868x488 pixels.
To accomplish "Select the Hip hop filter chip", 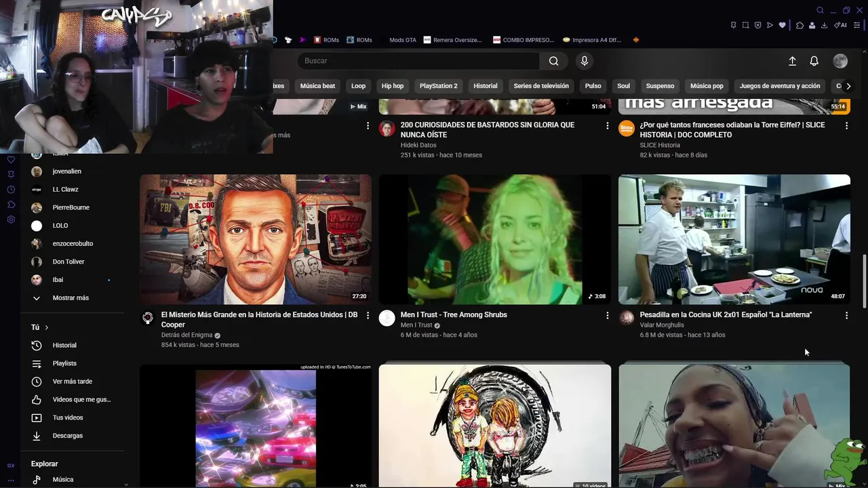I will [x=393, y=86].
